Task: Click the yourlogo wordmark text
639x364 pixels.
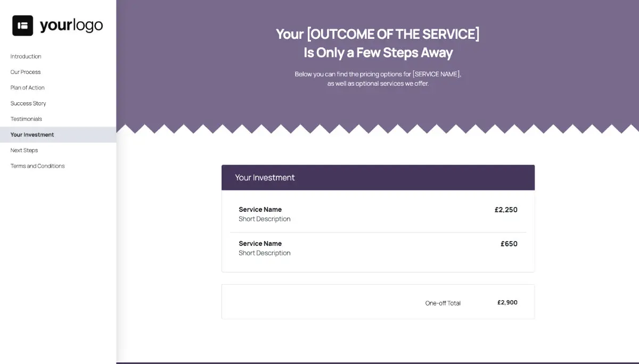Action: tap(70, 24)
